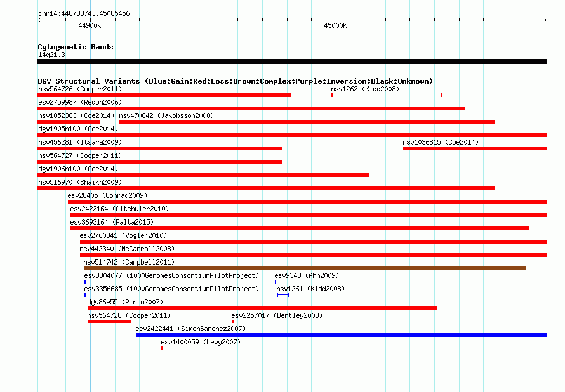Image resolution: width=565 pixels, height=392 pixels.
Task: Open the nsv514742 (Campbell2011) label
Action: (x=129, y=262)
